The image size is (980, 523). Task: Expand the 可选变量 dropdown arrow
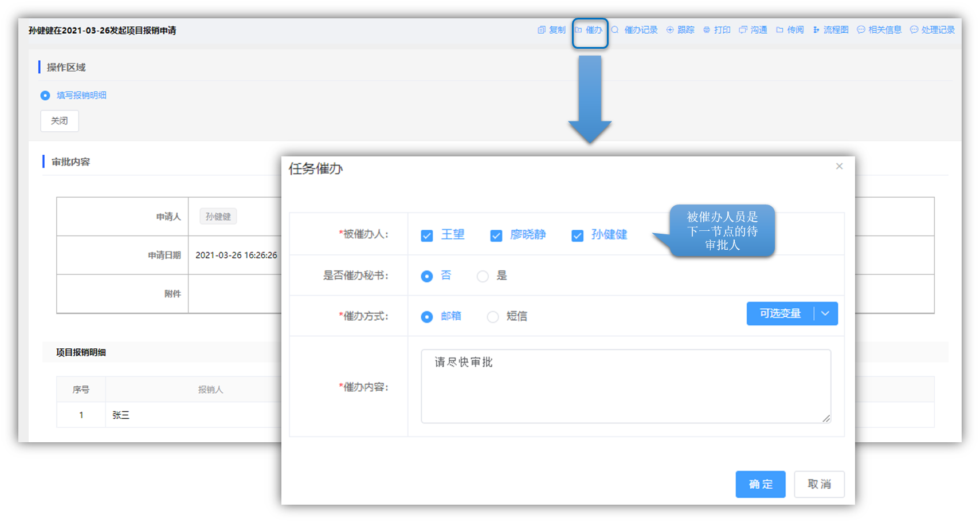(825, 313)
